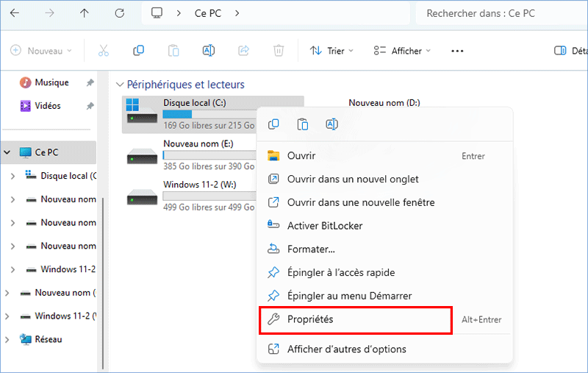Click the monitor icon in address bar
The height and width of the screenshot is (373, 588).
click(157, 13)
